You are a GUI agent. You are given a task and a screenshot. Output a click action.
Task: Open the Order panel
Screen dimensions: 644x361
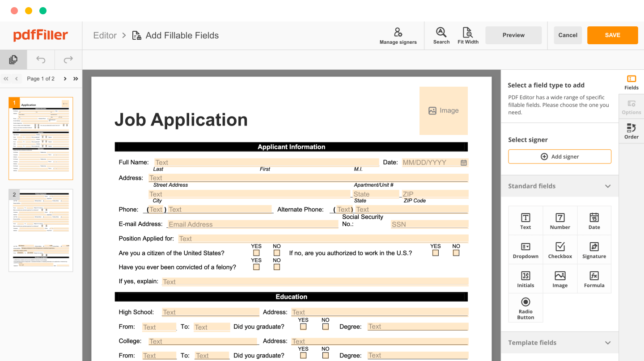[631, 130]
